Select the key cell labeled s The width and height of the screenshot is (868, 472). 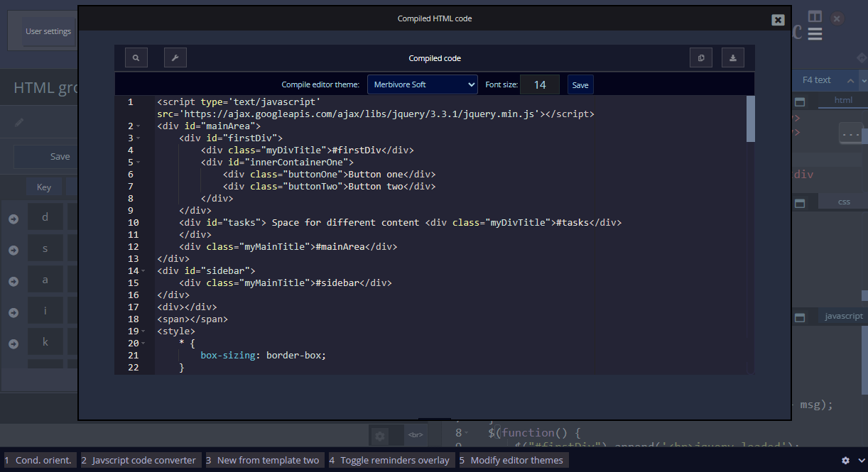click(x=45, y=248)
